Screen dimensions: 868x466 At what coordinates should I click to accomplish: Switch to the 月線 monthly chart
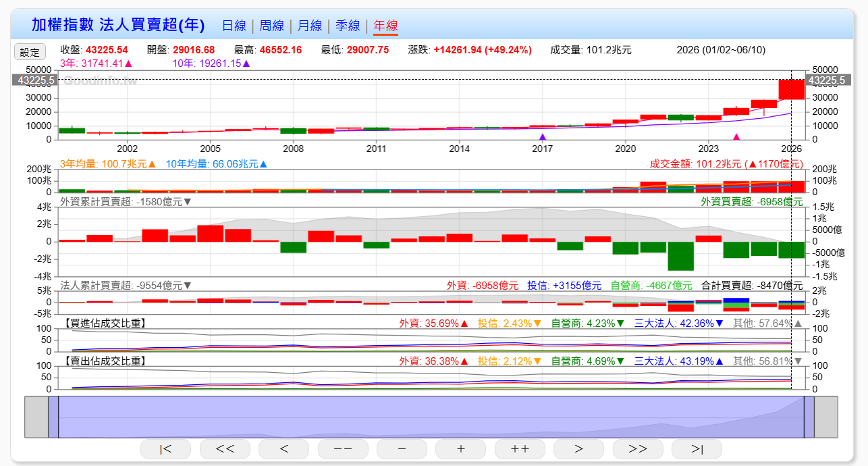310,26
